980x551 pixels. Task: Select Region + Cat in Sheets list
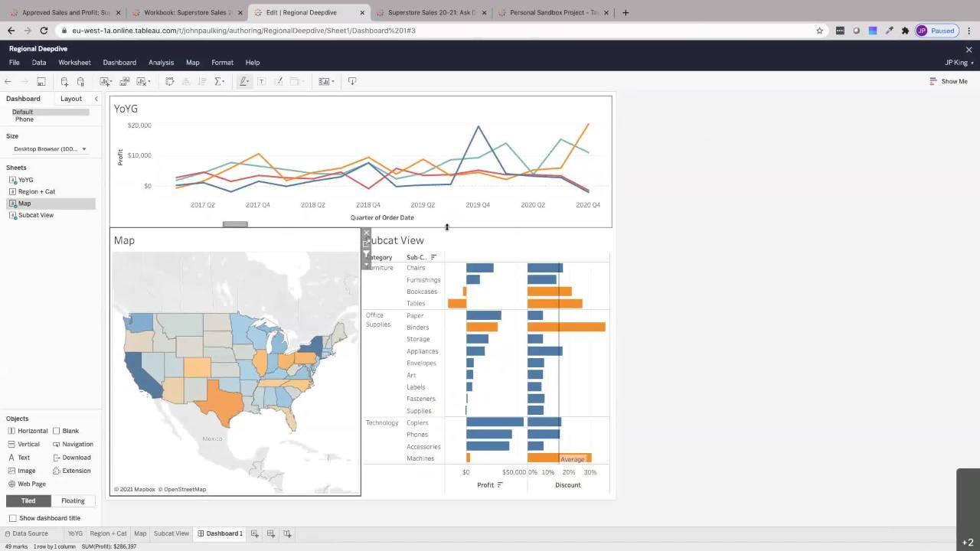tap(37, 191)
